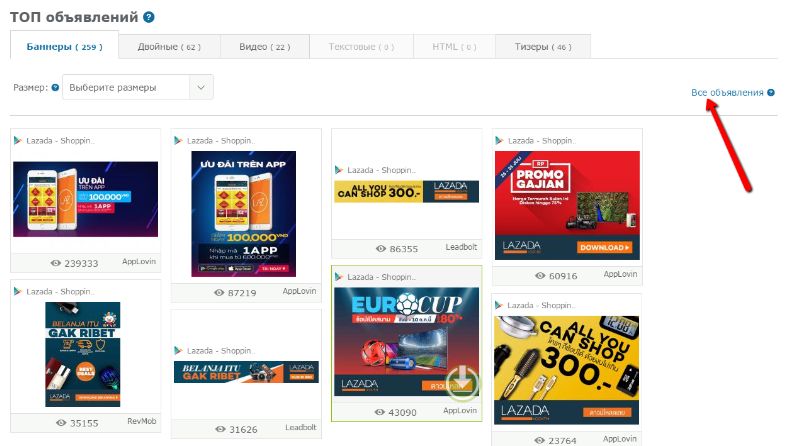Screen dimensions: 785x446
Task: Open the Видео tab
Action: [x=265, y=47]
